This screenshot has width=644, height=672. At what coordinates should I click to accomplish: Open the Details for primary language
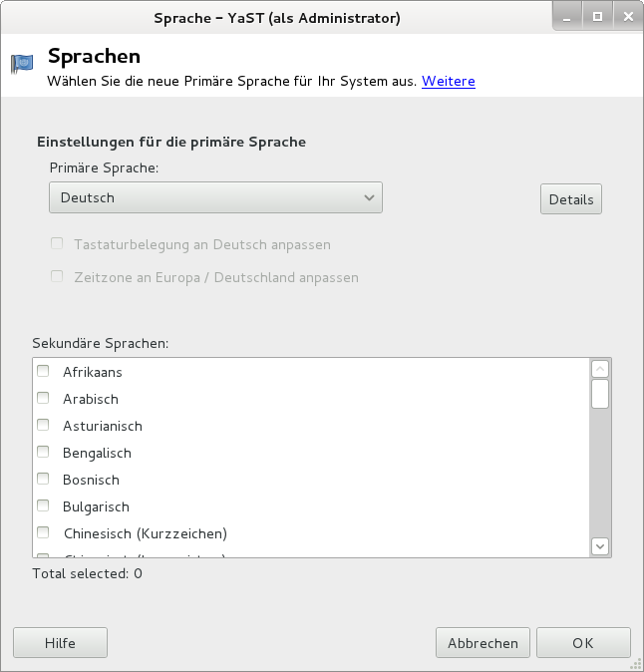[x=571, y=199]
